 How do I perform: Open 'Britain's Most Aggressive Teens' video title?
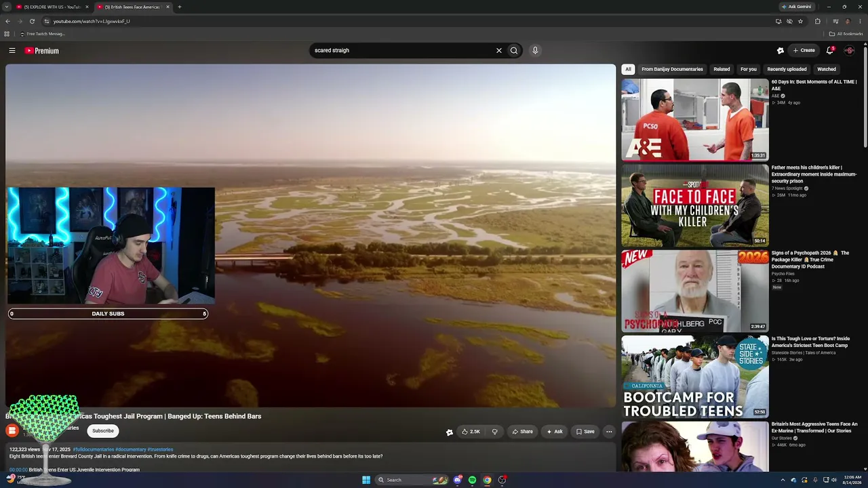click(x=814, y=428)
